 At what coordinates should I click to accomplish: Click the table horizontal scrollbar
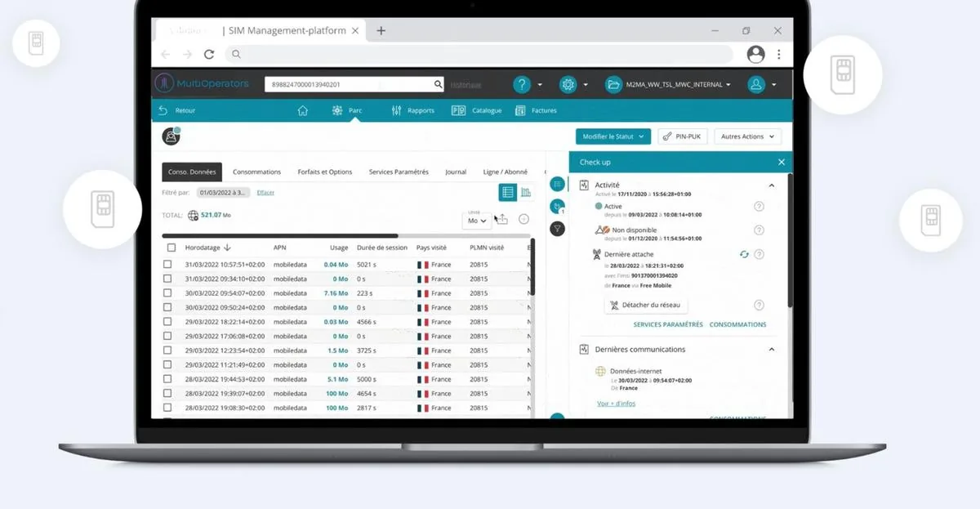280,236
